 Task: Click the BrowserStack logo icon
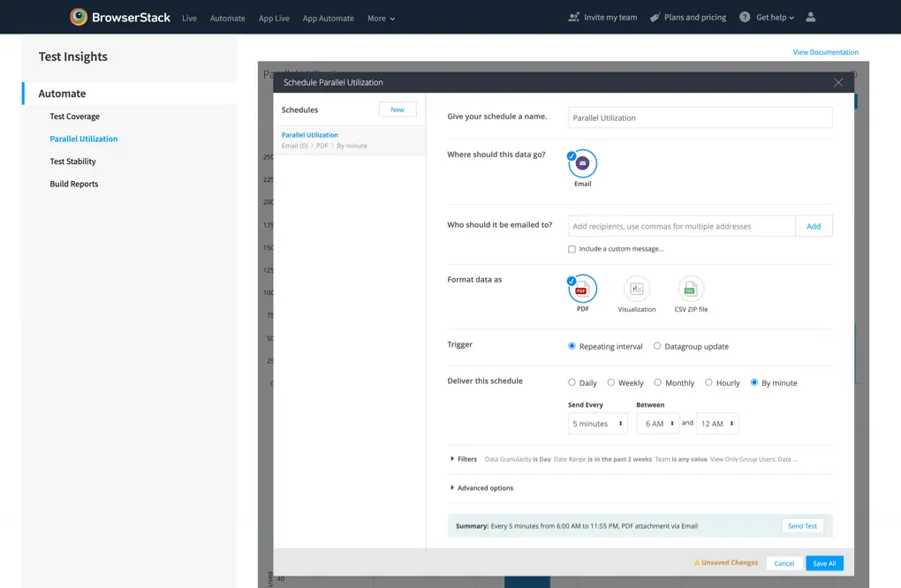(x=79, y=17)
